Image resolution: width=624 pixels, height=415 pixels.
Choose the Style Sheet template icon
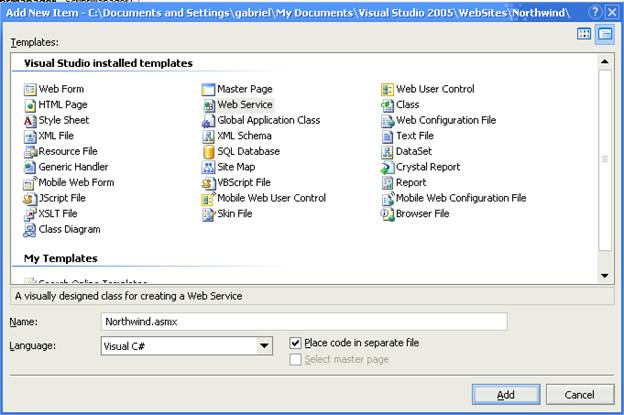(30, 121)
